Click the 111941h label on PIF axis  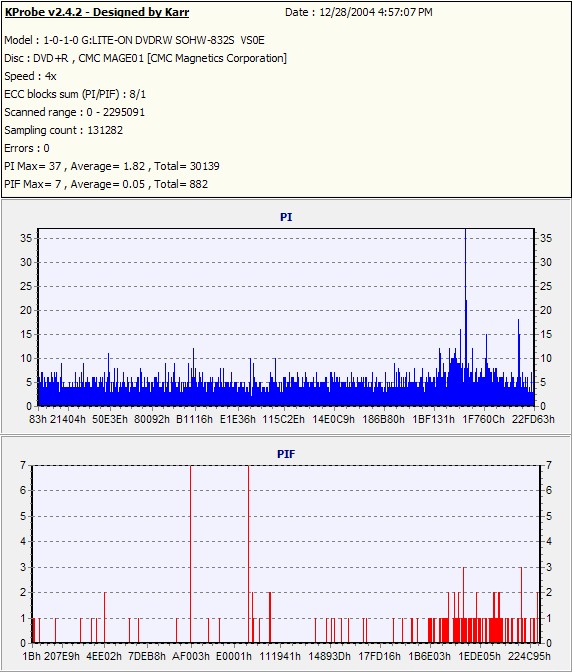point(280,656)
